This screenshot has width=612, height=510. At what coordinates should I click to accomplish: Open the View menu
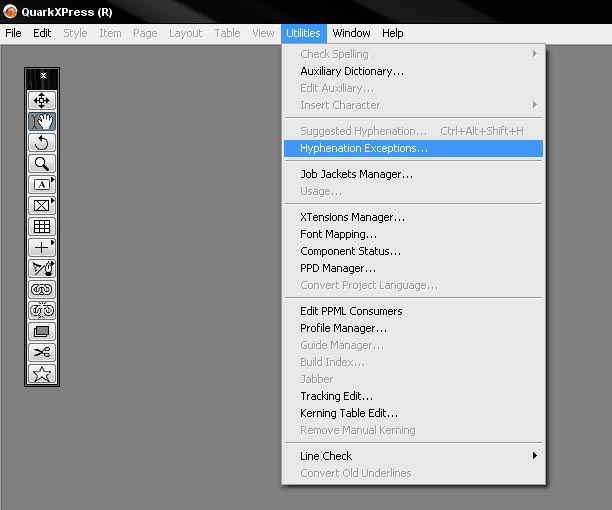tap(263, 33)
